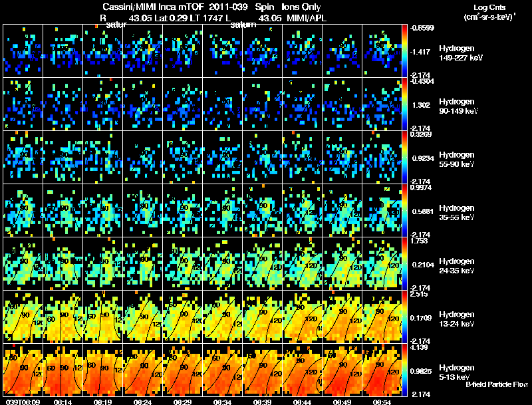The image size is (532, 405).
Task: Open the 06:54 panel in Hydrogen 55-90 keV row
Action: point(382,158)
